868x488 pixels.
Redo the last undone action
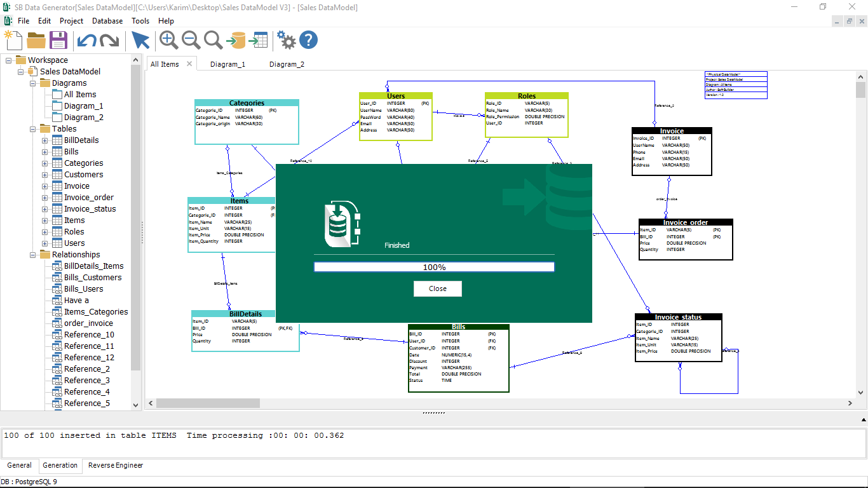pos(109,41)
